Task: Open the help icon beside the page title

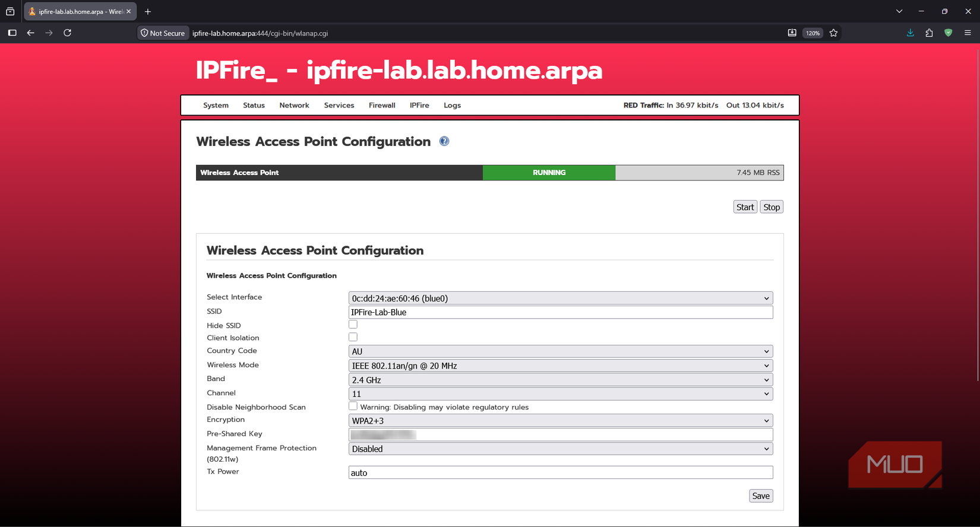Action: coord(444,141)
